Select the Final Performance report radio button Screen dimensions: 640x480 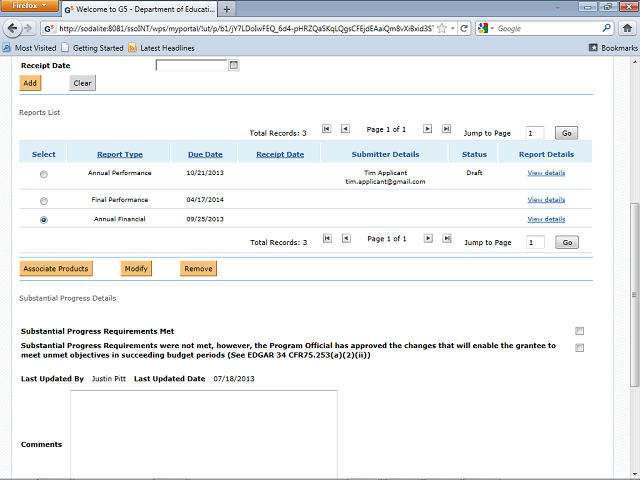click(44, 201)
